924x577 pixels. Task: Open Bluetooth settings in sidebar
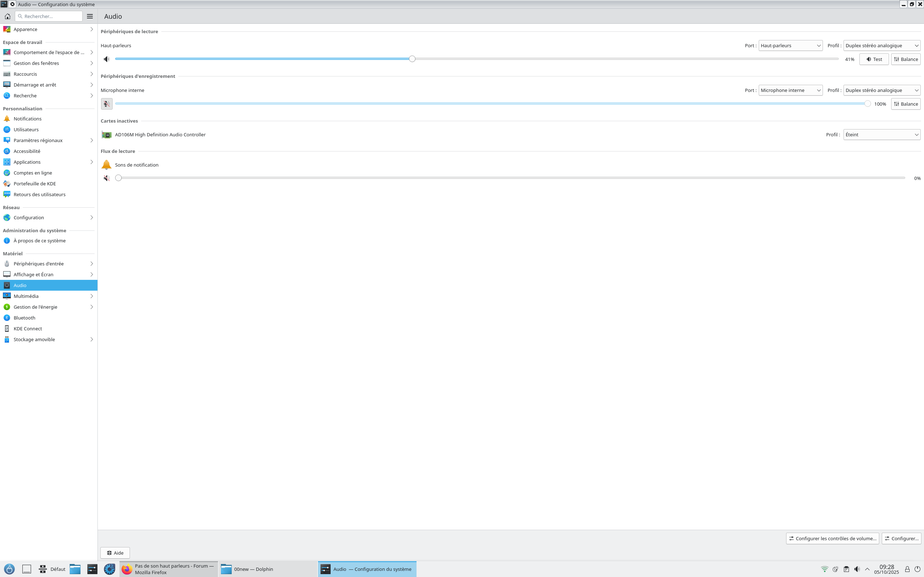pos(25,317)
